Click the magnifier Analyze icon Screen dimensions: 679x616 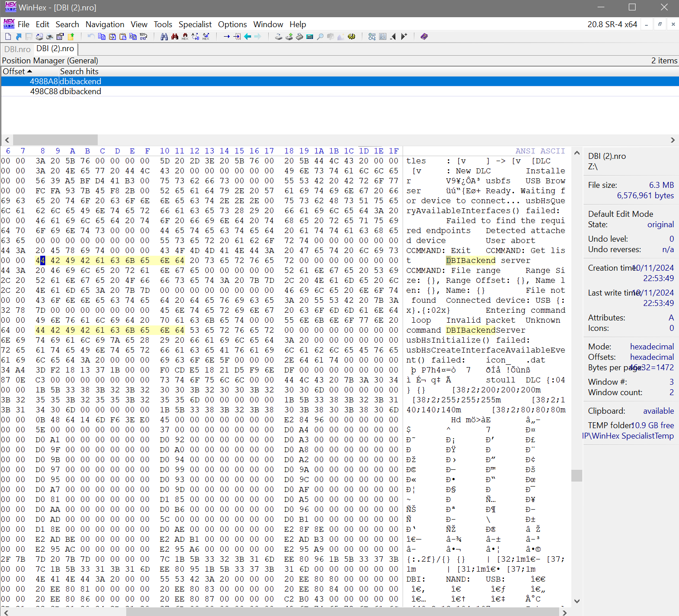click(320, 37)
